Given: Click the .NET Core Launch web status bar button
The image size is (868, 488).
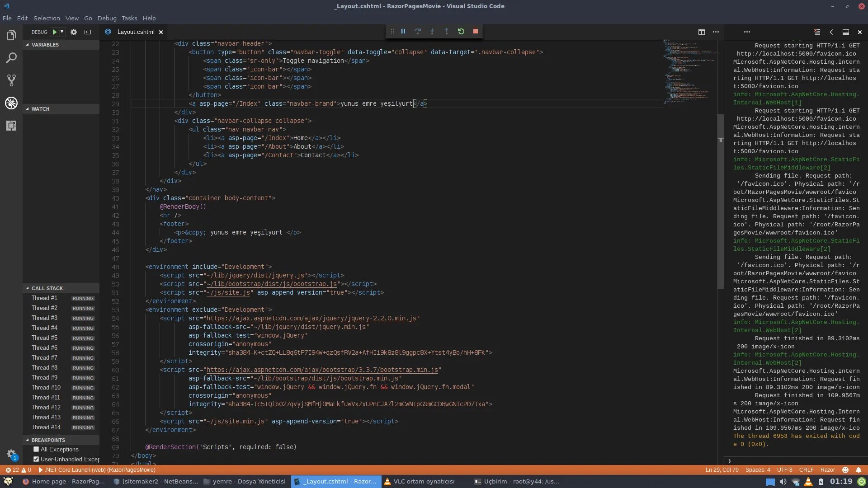Looking at the screenshot, I should point(101,469).
